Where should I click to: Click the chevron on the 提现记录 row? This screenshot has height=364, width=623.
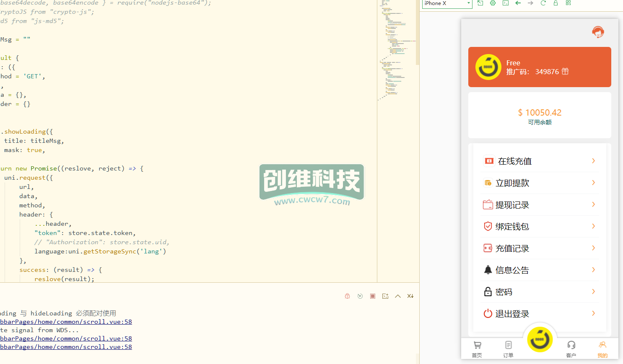click(594, 204)
